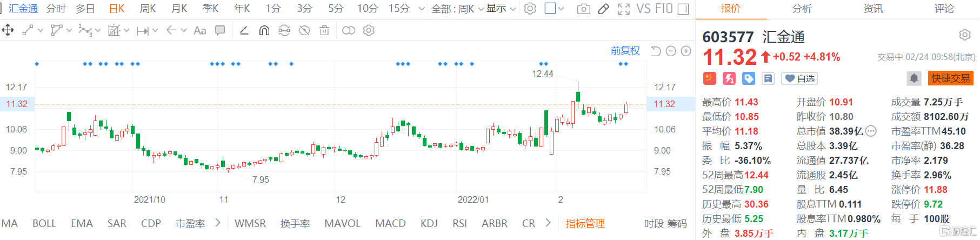Click the trash delete drawings icon
This screenshot has width=980, height=240.
(x=324, y=30)
